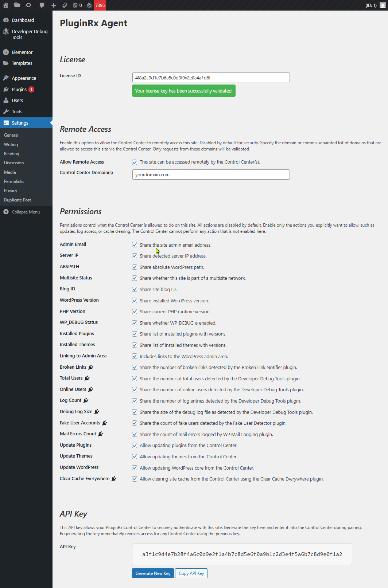The width and height of the screenshot is (388, 588).
Task: Click the Control Center Domain(s) field
Action: tap(211, 175)
